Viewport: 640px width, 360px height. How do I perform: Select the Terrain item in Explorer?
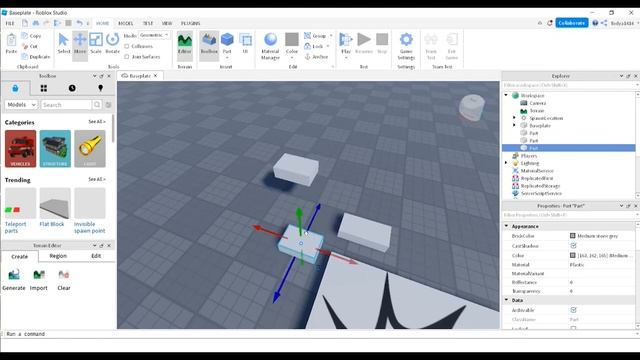pos(536,111)
